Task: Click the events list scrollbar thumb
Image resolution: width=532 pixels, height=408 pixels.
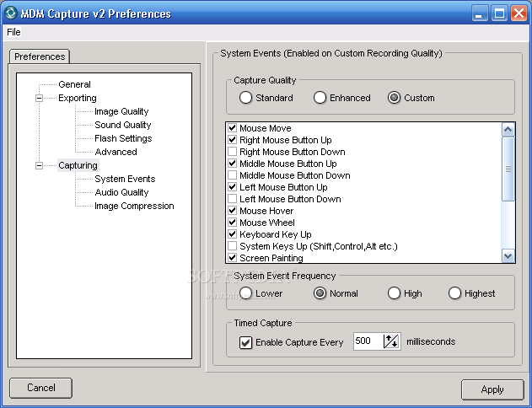Action: tap(508, 169)
